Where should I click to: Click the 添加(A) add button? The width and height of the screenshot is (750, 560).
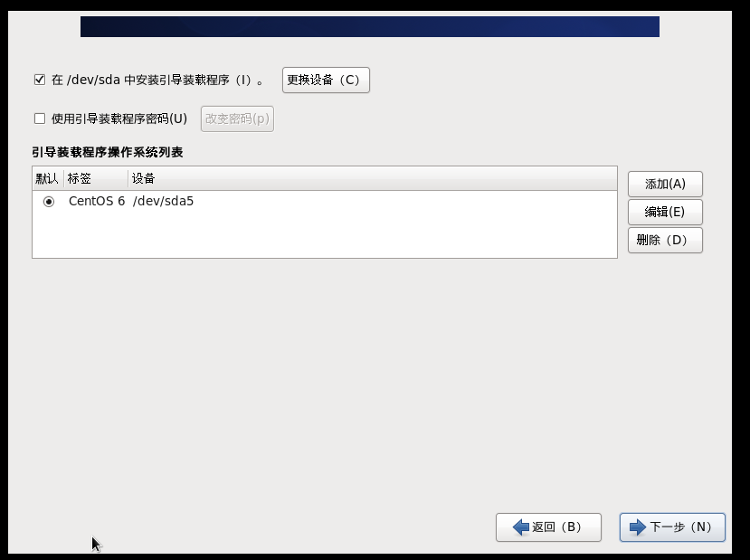point(665,185)
